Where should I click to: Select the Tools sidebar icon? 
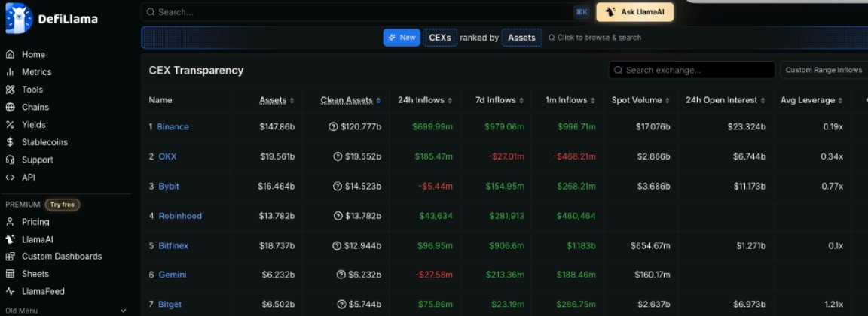10,90
